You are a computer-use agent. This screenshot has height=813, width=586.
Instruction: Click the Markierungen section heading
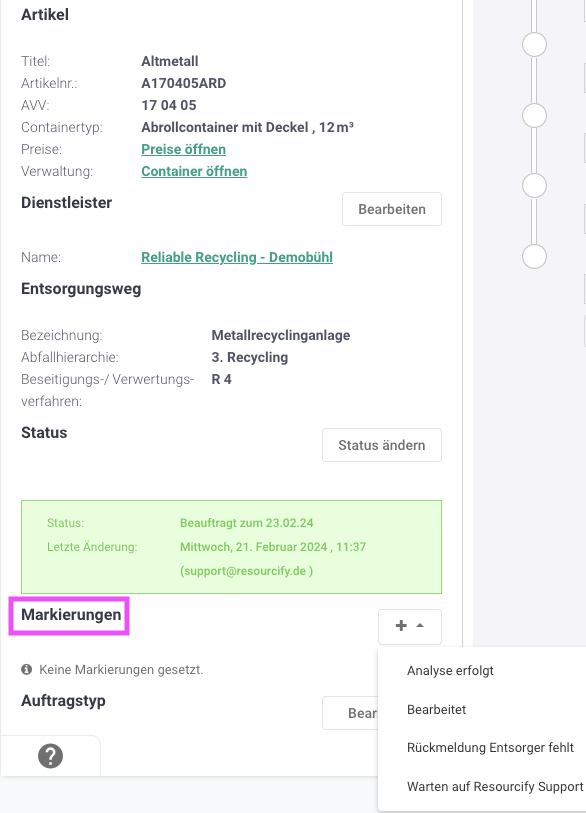[71, 614]
